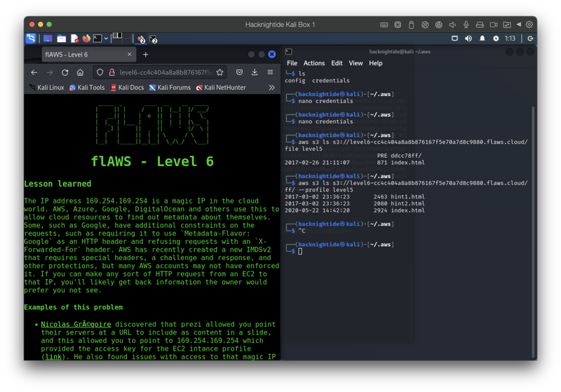Open the terminal View menu

(356, 63)
